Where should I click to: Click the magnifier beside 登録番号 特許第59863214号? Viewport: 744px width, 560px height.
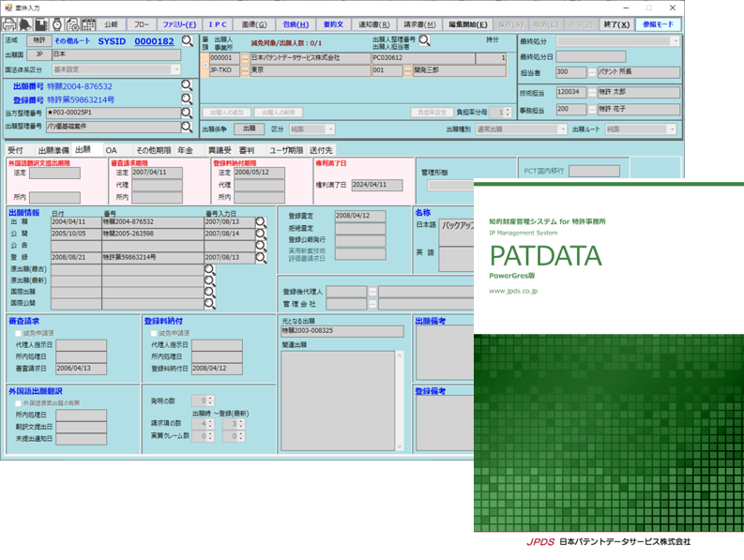pyautogui.click(x=187, y=98)
